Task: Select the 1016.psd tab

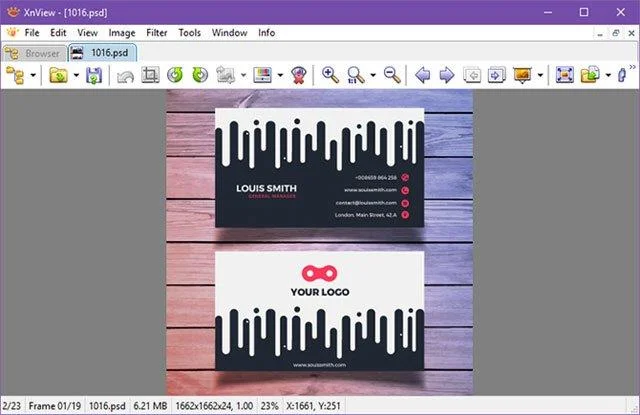Action: pyautogui.click(x=102, y=53)
